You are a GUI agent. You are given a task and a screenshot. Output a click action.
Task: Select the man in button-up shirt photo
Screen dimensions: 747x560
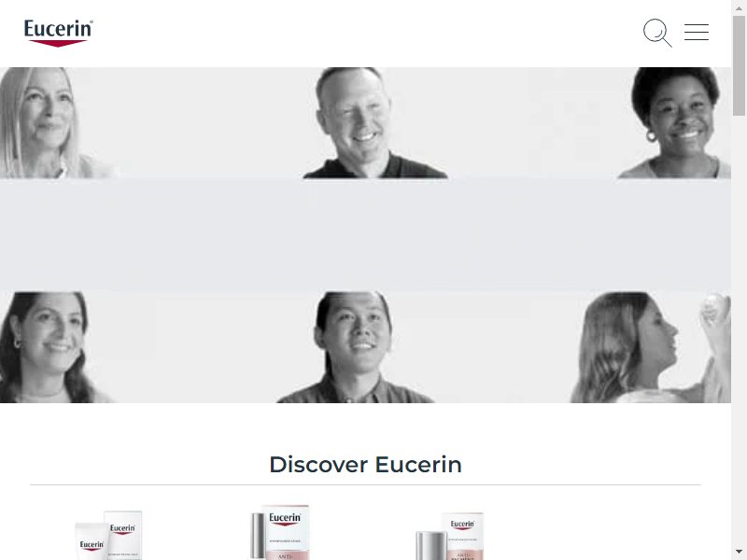pyautogui.click(x=355, y=347)
